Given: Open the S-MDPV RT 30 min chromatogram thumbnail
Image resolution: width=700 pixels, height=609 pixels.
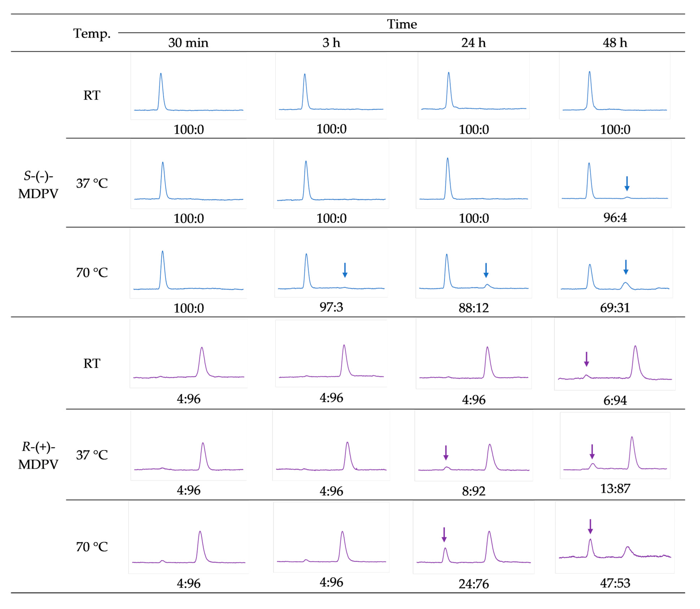Looking at the screenshot, I should (188, 86).
